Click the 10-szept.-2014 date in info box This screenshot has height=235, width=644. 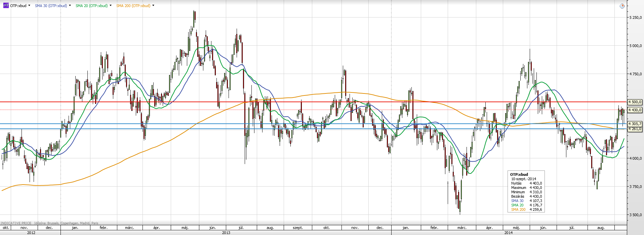coord(524,179)
